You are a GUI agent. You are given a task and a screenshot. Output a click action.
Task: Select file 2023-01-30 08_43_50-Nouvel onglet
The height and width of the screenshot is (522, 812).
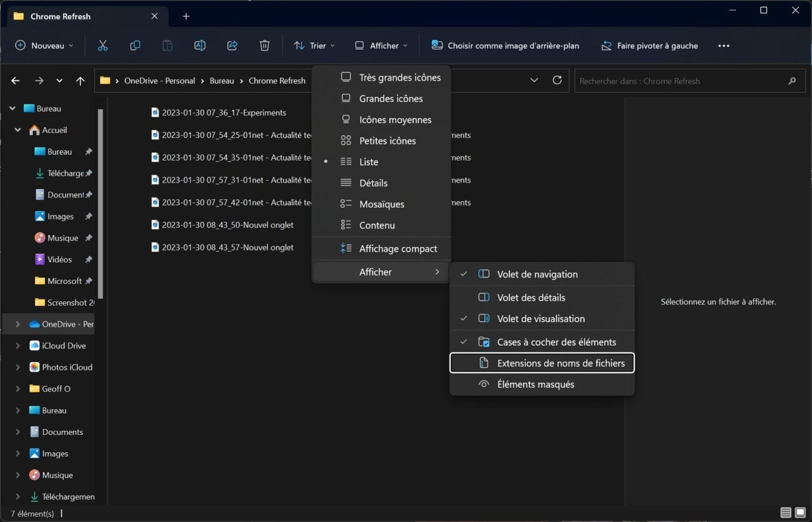tap(222, 225)
